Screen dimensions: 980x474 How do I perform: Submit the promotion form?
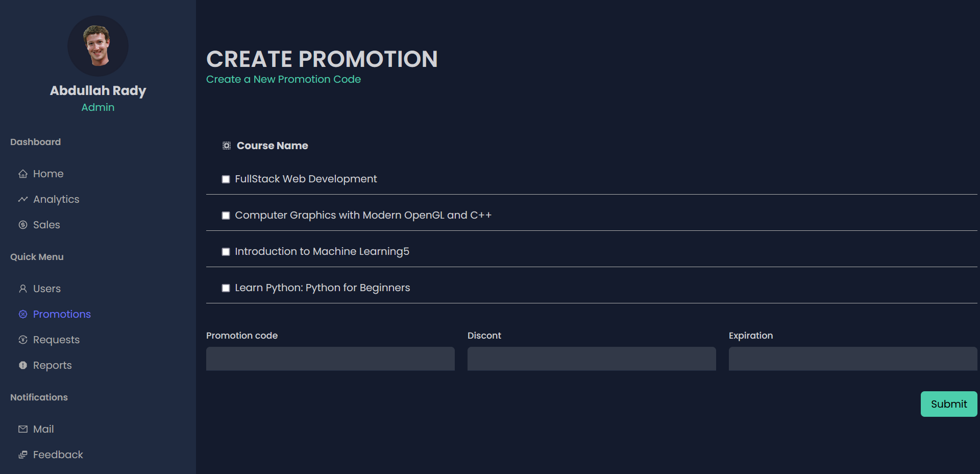948,404
